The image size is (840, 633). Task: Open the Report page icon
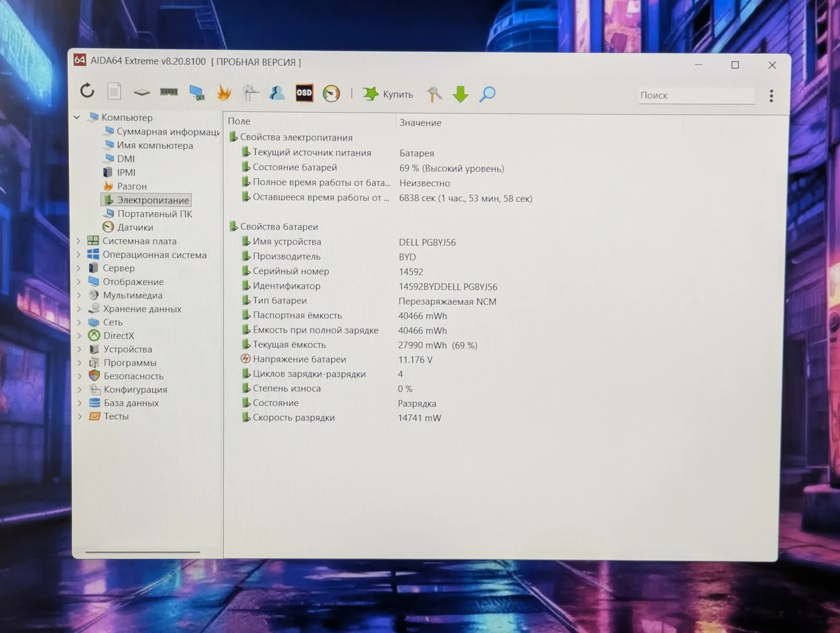point(114,91)
